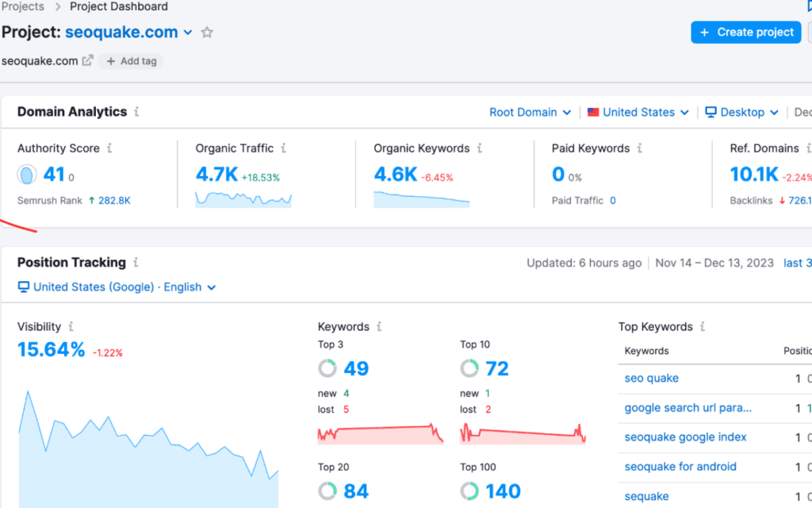Click the Top 10 keywords red trend chart
This screenshot has height=508, width=812.
click(523, 434)
